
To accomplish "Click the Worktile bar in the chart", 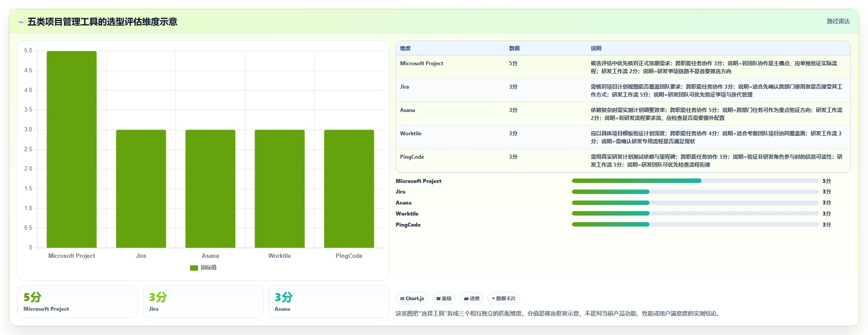I will click(280, 189).
